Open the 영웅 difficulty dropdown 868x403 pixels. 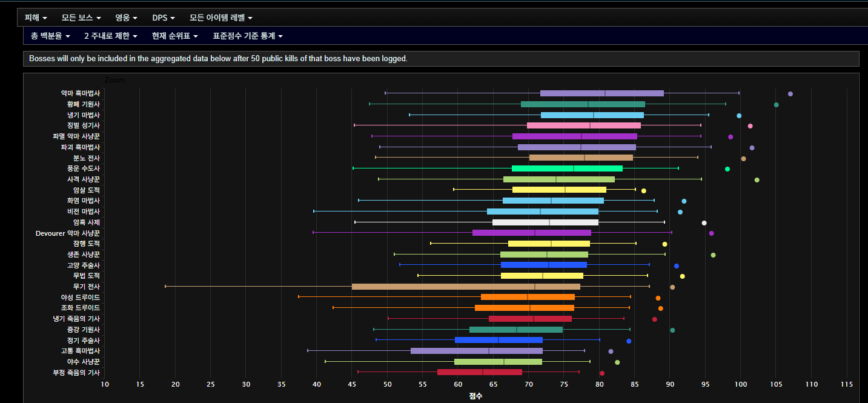click(126, 18)
